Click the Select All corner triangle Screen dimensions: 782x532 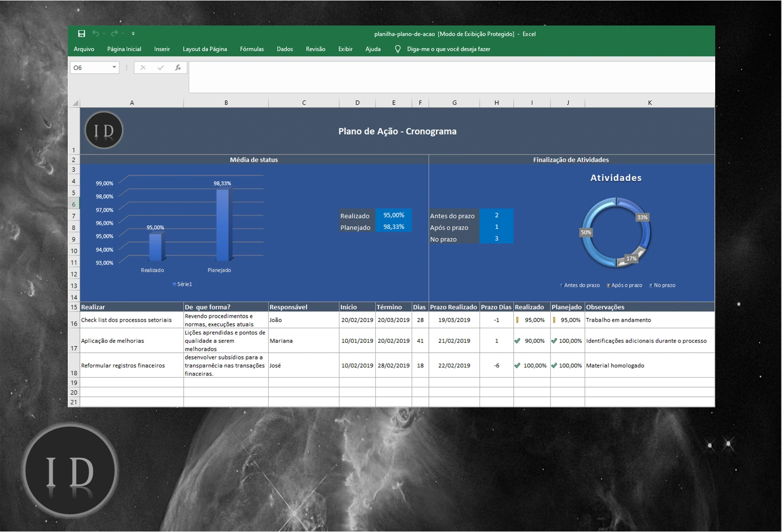click(x=75, y=103)
